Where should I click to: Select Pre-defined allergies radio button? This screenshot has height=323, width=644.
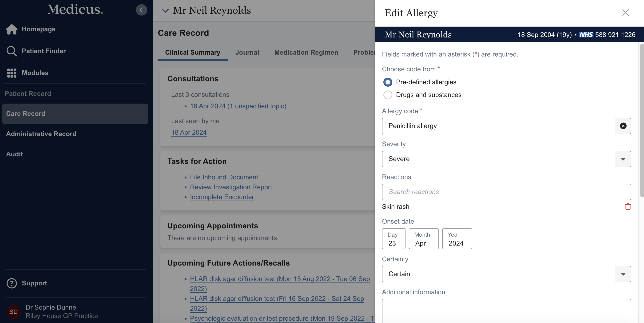coord(387,82)
